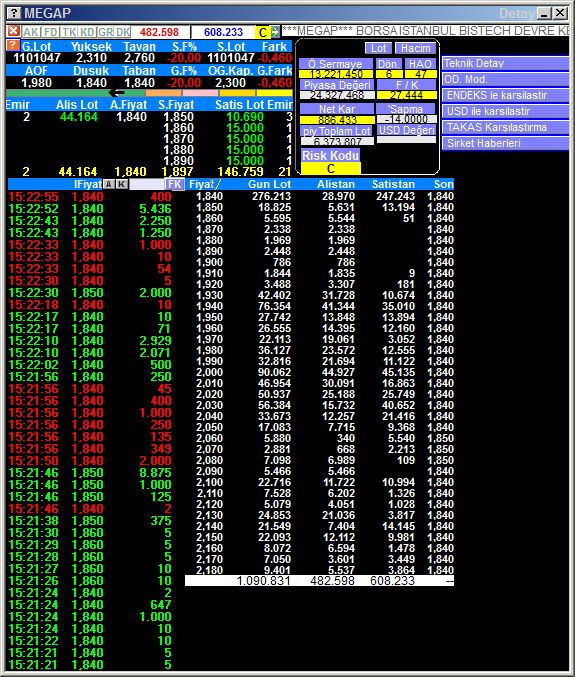The image size is (575, 677).
Task: Switch to the Lot tab
Action: point(379,48)
